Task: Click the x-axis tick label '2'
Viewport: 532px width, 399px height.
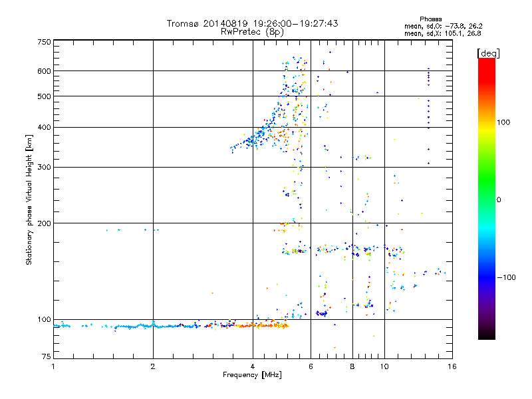Action: tap(153, 366)
